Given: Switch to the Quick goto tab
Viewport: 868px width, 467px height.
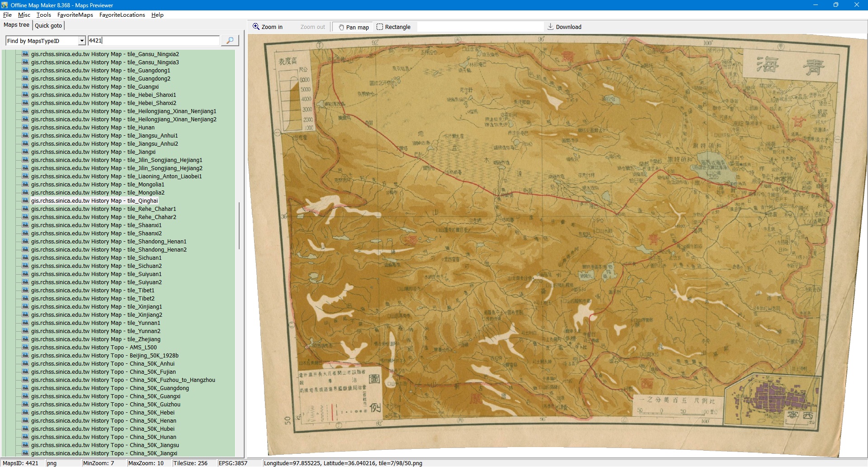Looking at the screenshot, I should pos(48,25).
